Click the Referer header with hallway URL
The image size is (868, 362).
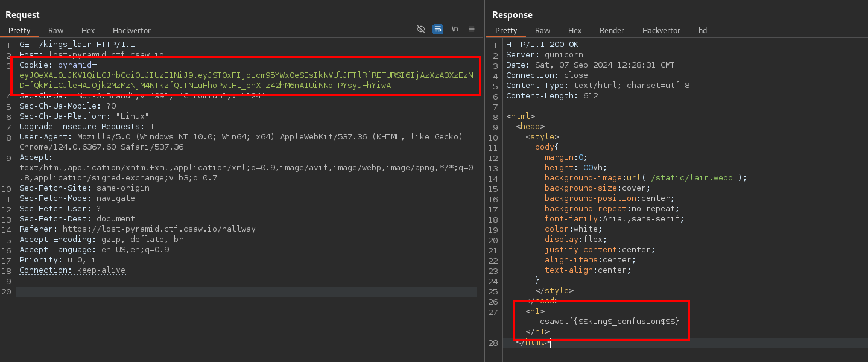click(138, 229)
